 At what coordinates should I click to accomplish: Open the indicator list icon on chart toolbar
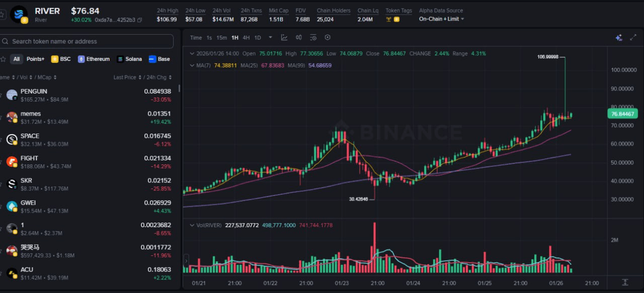pos(313,37)
